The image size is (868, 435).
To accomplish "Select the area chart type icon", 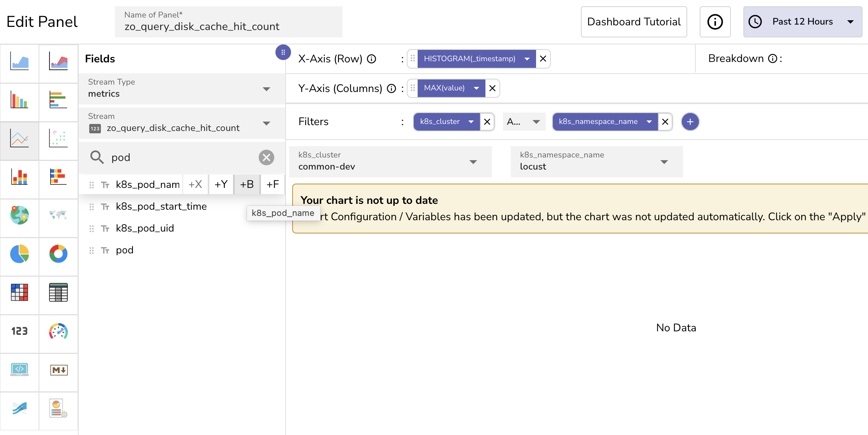I will (x=19, y=62).
